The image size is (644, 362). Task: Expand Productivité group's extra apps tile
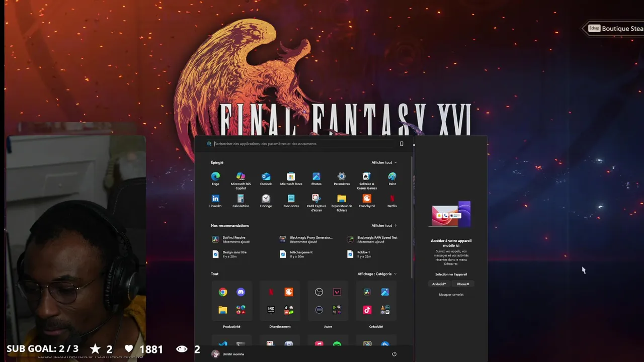pyautogui.click(x=240, y=310)
